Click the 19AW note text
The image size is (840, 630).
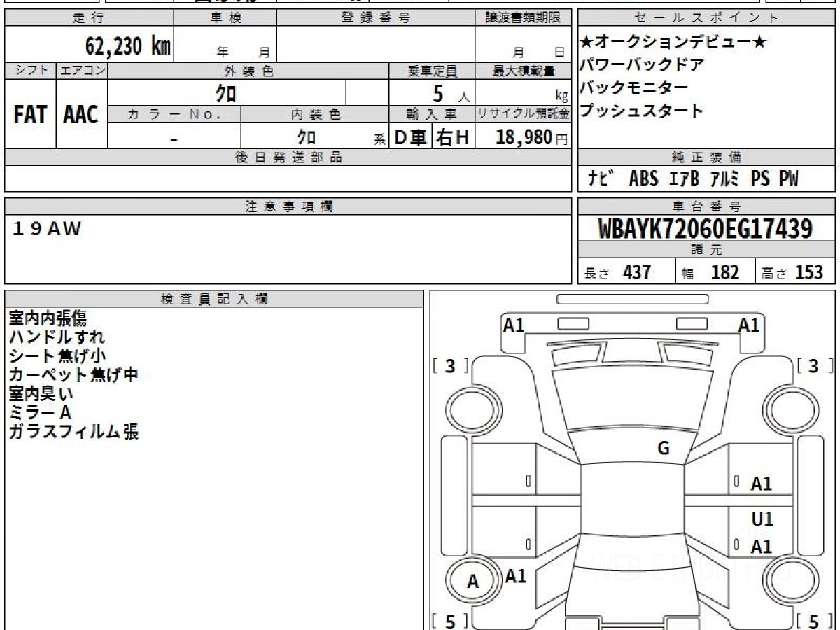(47, 229)
